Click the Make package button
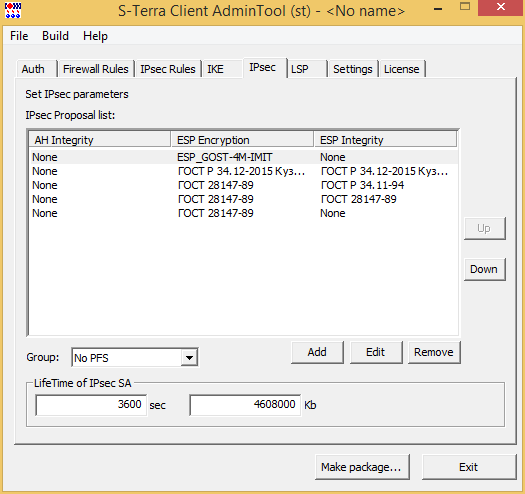Viewport: 525px width, 494px height. 362,467
